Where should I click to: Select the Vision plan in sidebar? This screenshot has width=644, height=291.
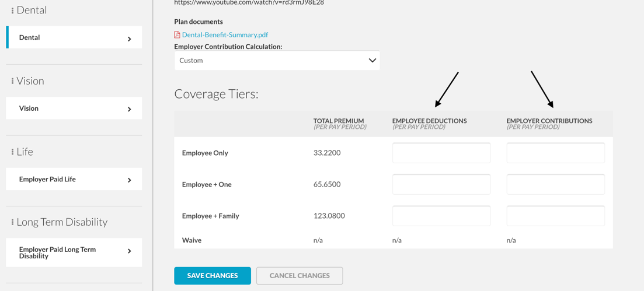point(74,108)
